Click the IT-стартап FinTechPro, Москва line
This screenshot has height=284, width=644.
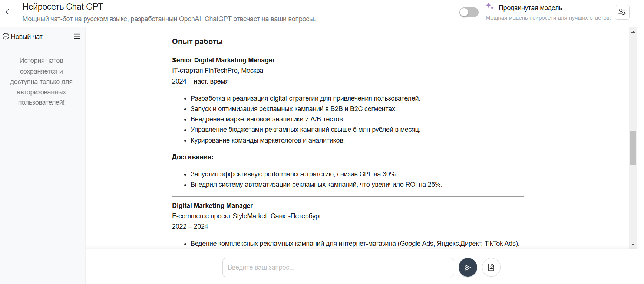217,71
